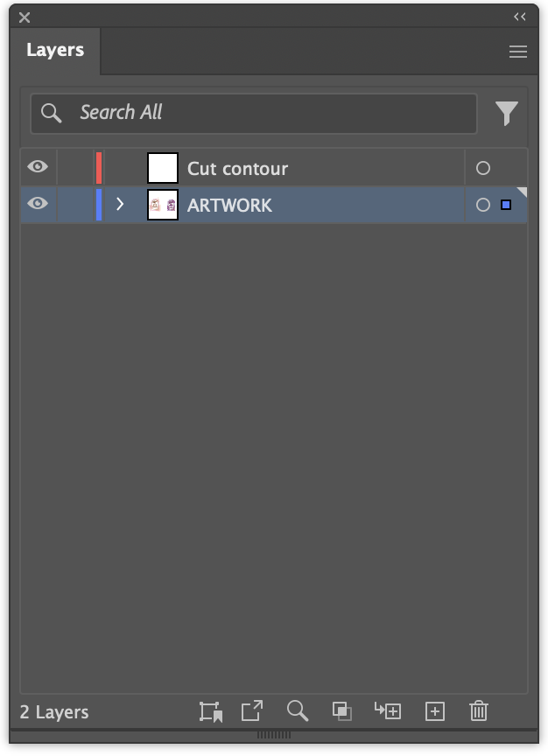The height and width of the screenshot is (756, 548).
Task: Click the Collect for Export icon
Action: pos(252,710)
